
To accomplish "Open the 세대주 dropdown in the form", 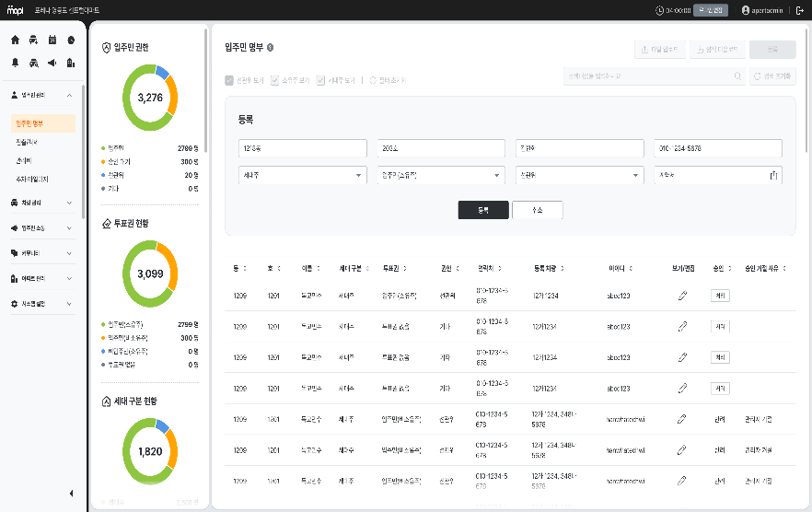I will coord(302,175).
